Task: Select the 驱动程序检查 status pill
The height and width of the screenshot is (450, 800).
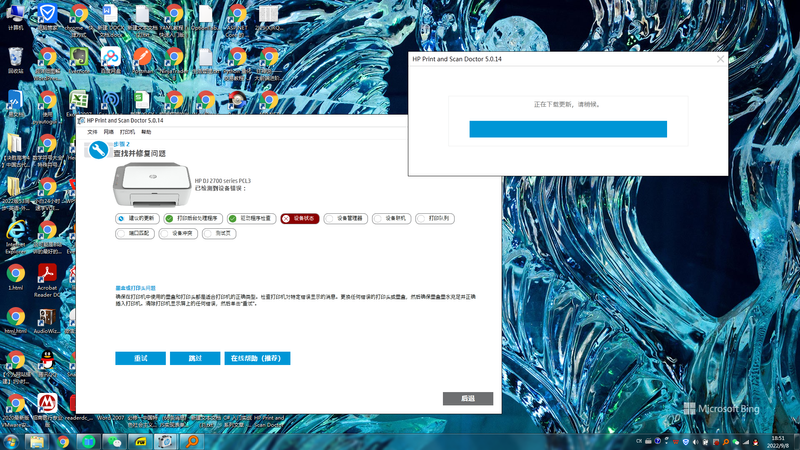Action: pyautogui.click(x=252, y=218)
